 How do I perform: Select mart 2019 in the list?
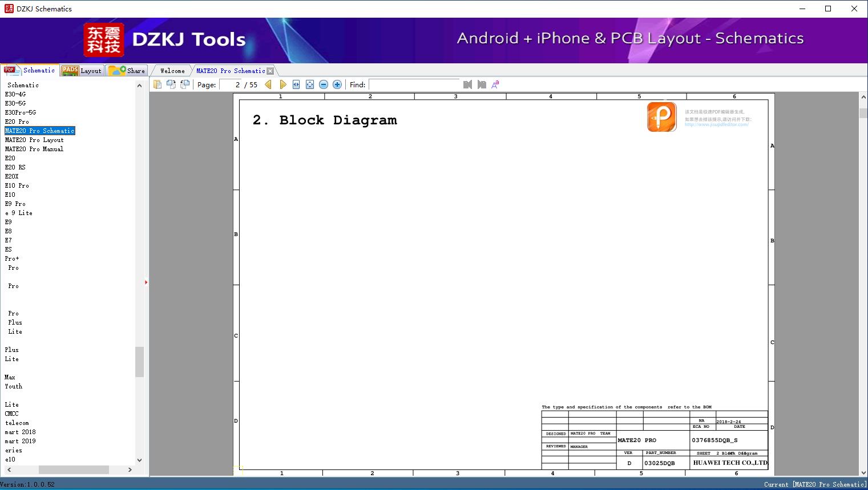(21, 441)
